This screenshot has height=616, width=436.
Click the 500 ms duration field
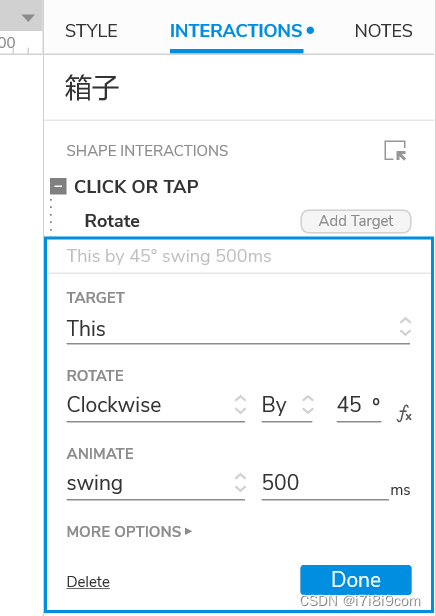click(x=325, y=483)
